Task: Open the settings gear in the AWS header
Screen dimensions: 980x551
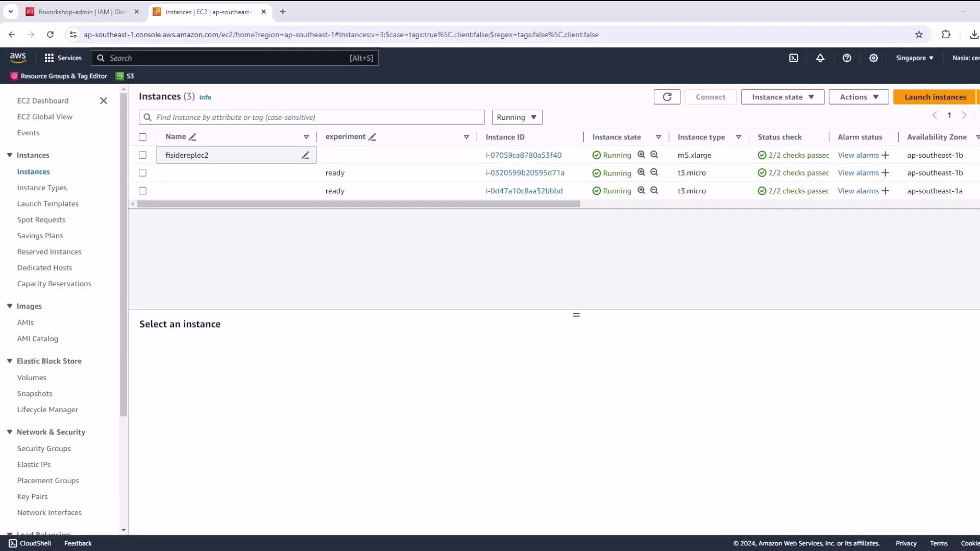Action: (x=873, y=58)
